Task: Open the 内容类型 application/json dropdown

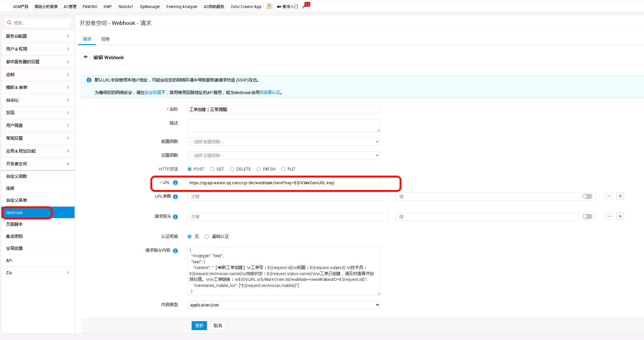Action: click(283, 305)
